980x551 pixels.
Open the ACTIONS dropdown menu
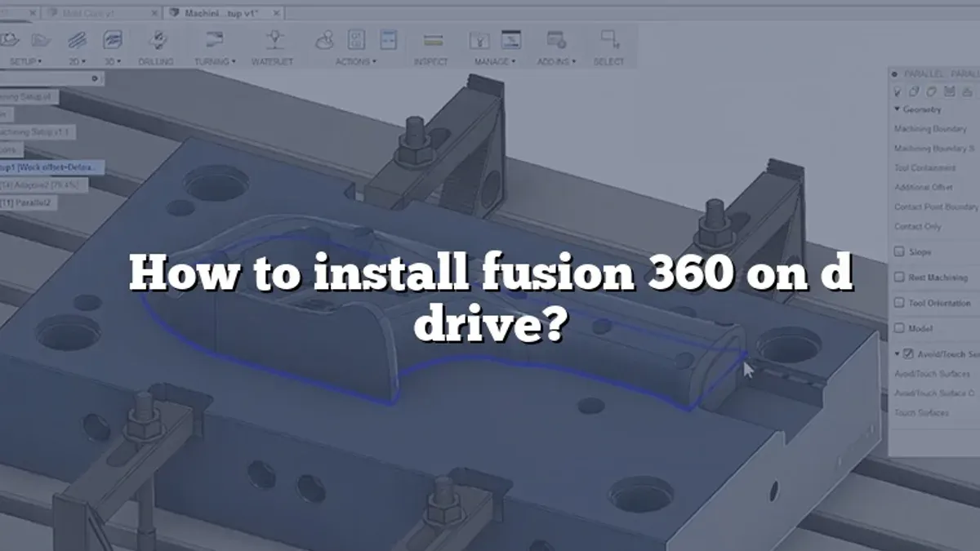(356, 62)
